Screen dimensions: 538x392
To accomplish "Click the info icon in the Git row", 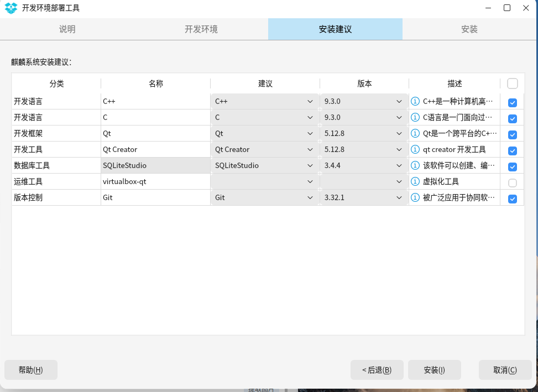I will click(415, 197).
